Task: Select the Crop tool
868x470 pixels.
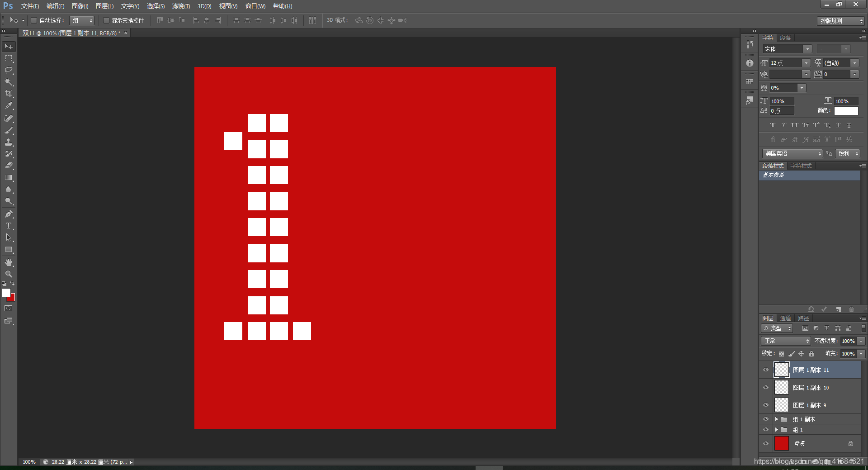Action: [x=9, y=94]
